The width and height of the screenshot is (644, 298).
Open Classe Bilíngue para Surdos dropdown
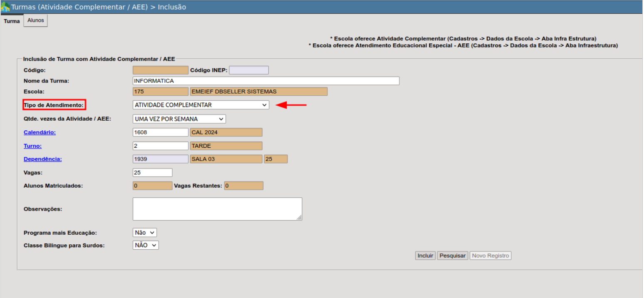click(146, 245)
